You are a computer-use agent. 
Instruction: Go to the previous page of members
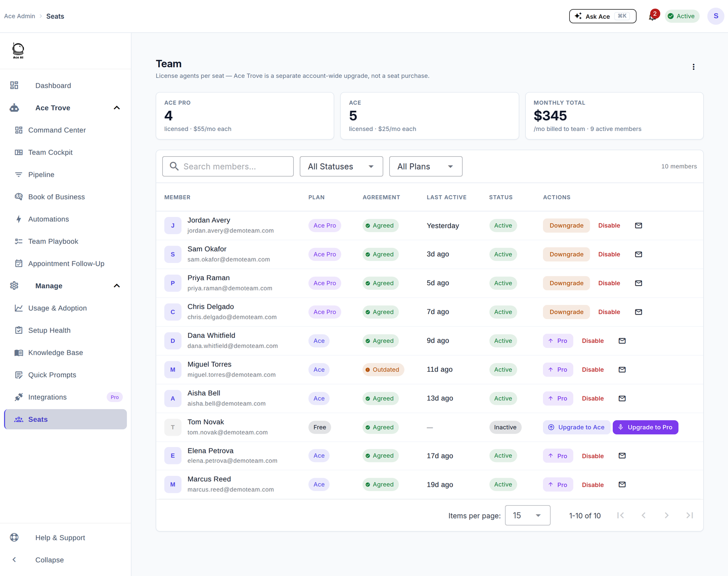click(644, 515)
